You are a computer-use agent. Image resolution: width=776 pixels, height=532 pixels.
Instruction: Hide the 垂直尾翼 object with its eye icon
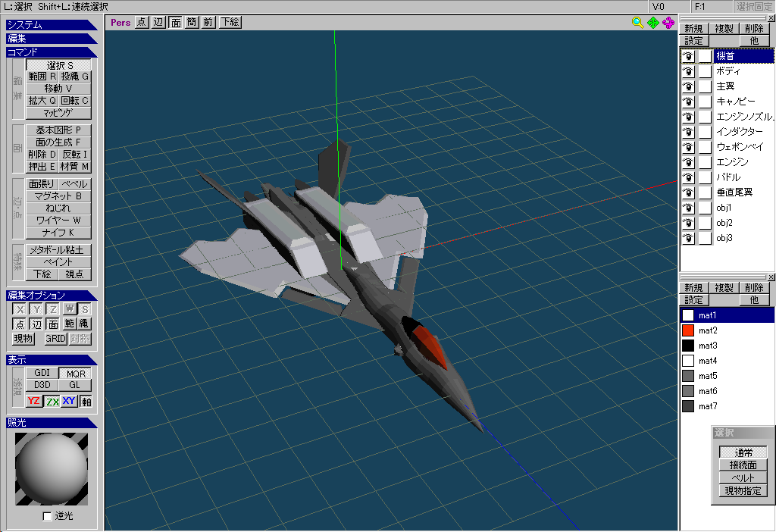point(688,193)
